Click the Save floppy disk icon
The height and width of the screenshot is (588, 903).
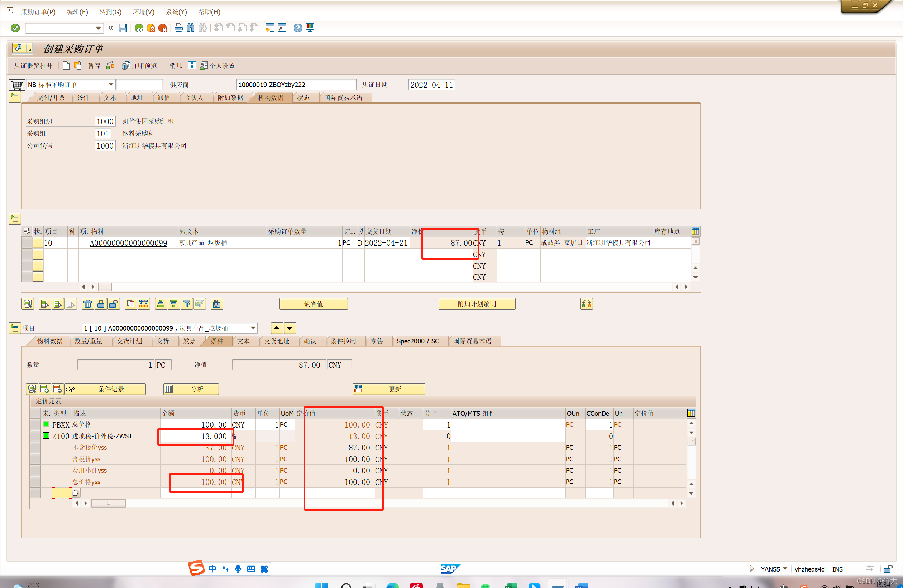123,28
